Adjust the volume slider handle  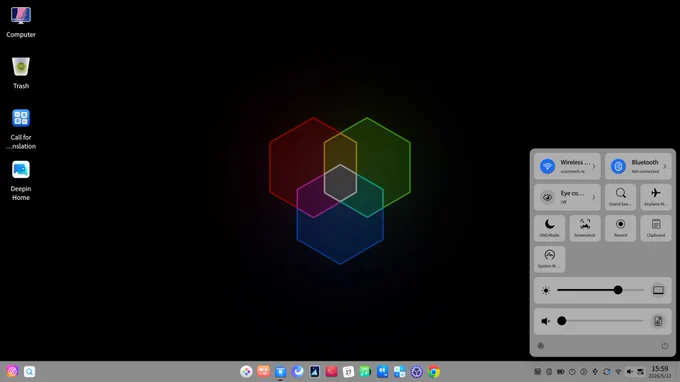pyautogui.click(x=562, y=321)
